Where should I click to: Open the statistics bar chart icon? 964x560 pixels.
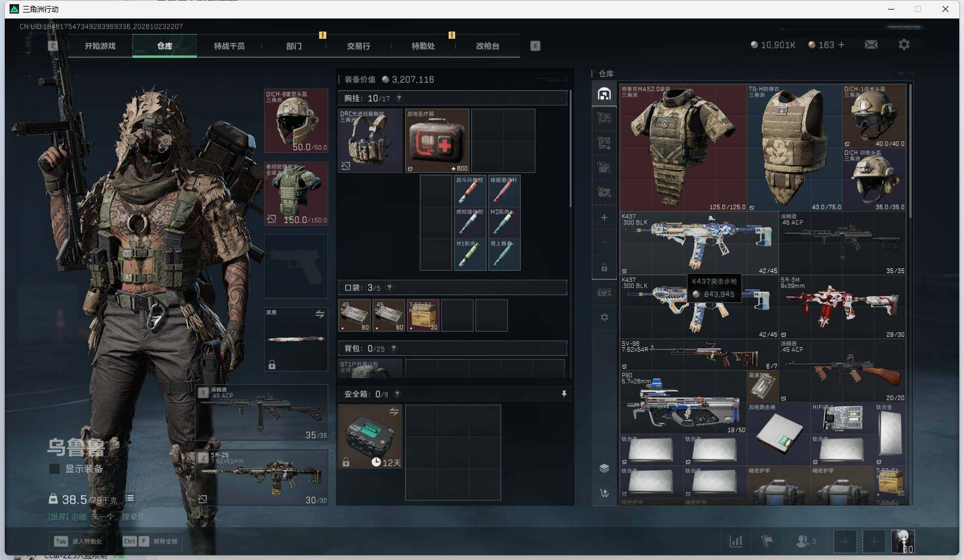[x=736, y=542]
